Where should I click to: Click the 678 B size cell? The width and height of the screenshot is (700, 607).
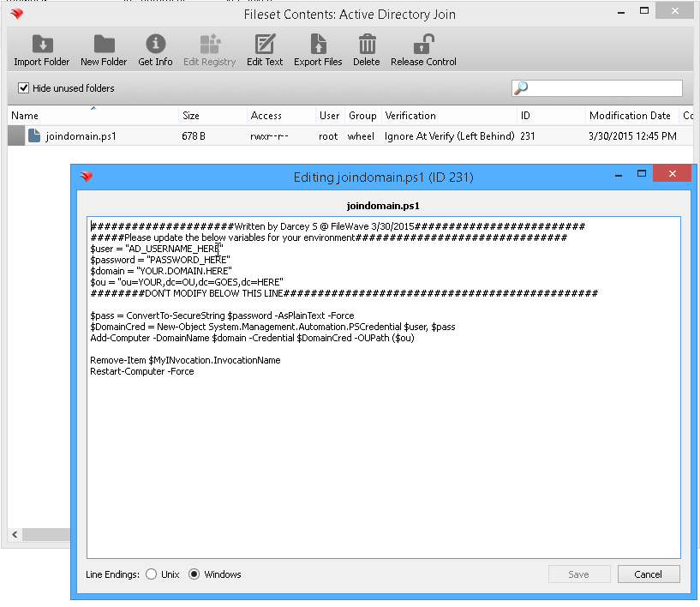(194, 135)
